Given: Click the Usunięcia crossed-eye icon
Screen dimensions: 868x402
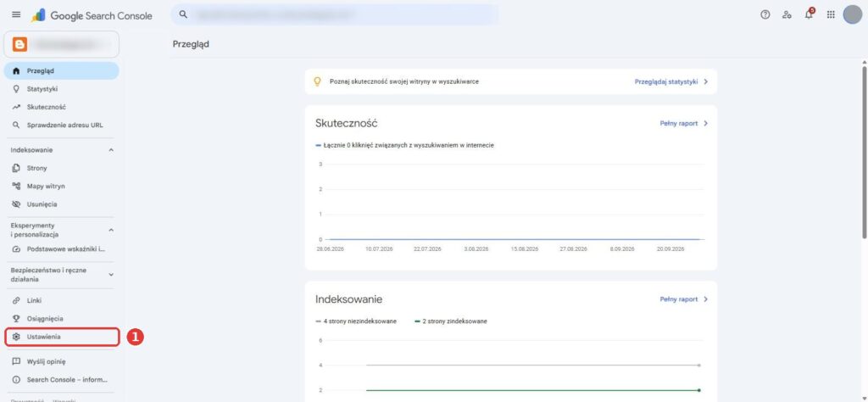Looking at the screenshot, I should pyautogui.click(x=16, y=204).
